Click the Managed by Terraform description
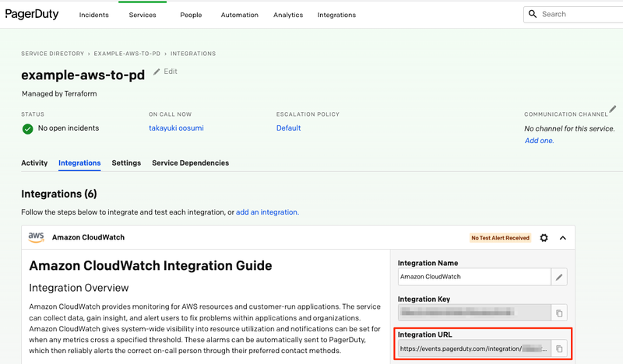 [59, 93]
